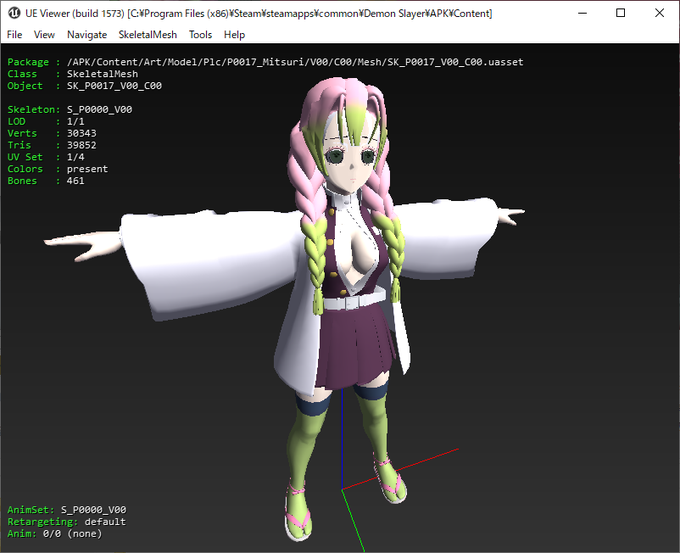Click the Skeleton value S_P0000_V00
The width and height of the screenshot is (680, 553).
tap(99, 109)
